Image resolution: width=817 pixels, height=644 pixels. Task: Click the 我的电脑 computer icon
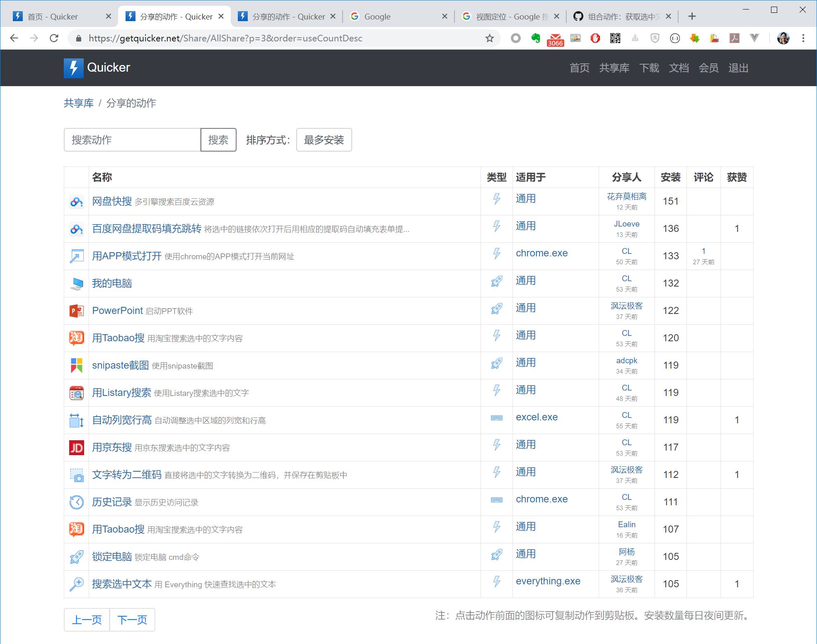77,283
